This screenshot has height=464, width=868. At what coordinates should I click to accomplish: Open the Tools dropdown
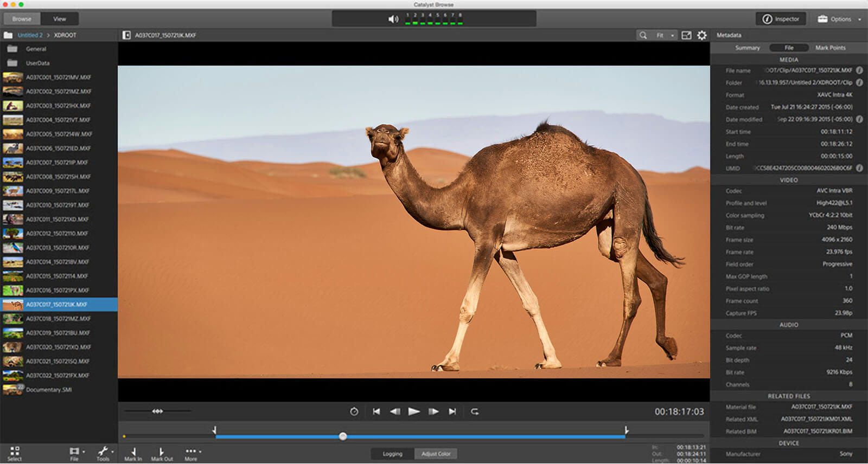(x=104, y=453)
